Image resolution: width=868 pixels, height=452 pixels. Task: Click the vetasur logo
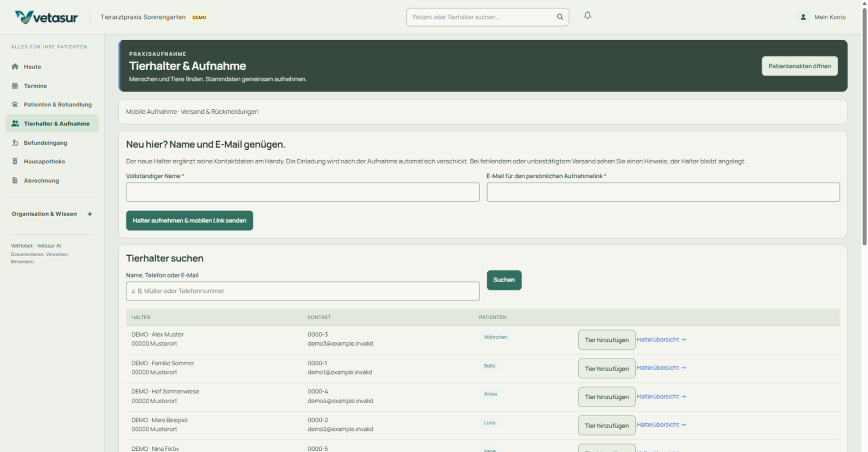point(47,17)
